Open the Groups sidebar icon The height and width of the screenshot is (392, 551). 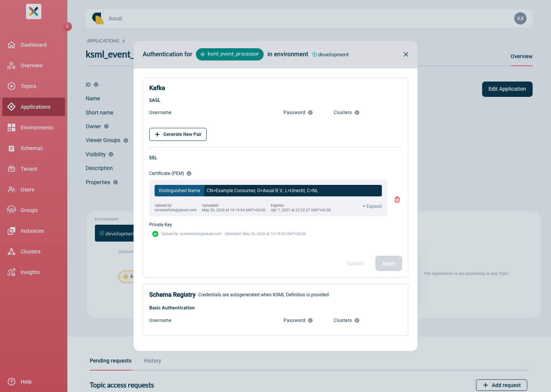(x=11, y=210)
